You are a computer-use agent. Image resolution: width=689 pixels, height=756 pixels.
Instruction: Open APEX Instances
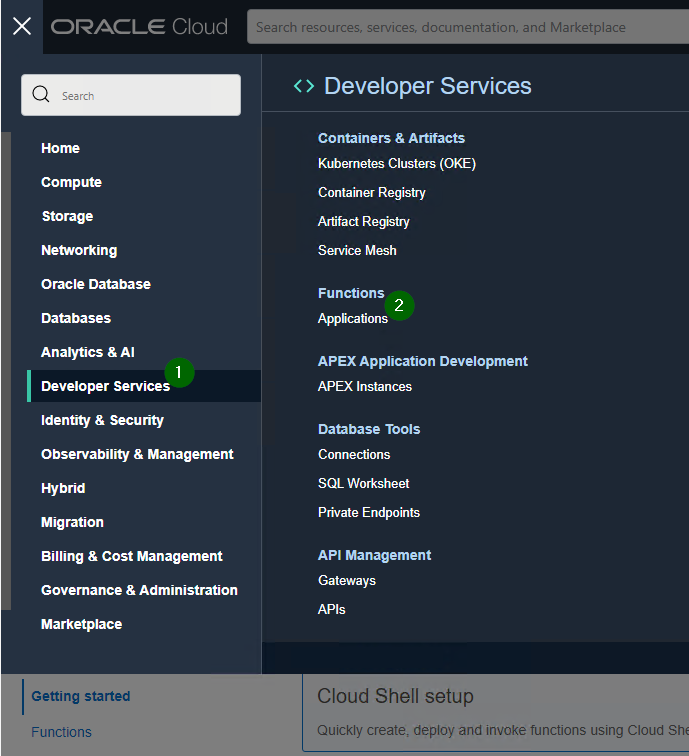point(365,386)
